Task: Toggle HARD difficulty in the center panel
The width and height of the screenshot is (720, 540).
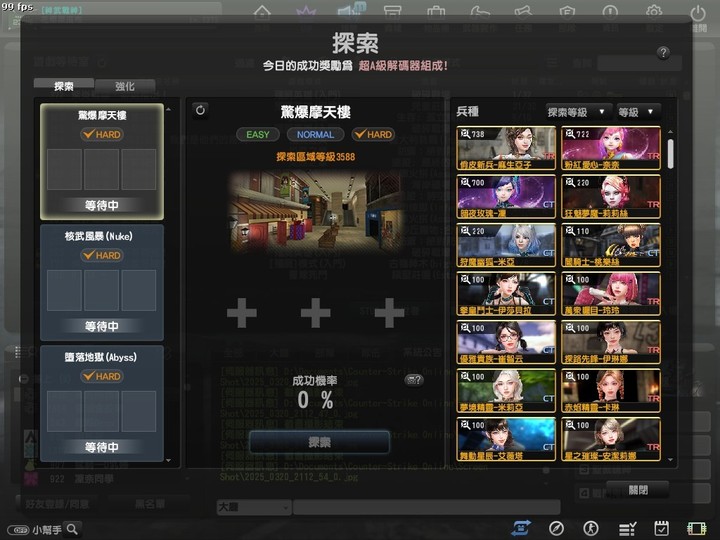Action: tap(373, 135)
